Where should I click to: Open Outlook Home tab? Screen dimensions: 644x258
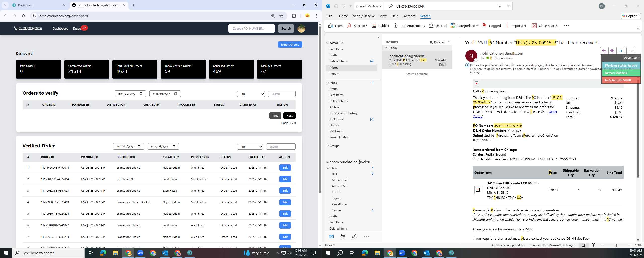click(343, 16)
